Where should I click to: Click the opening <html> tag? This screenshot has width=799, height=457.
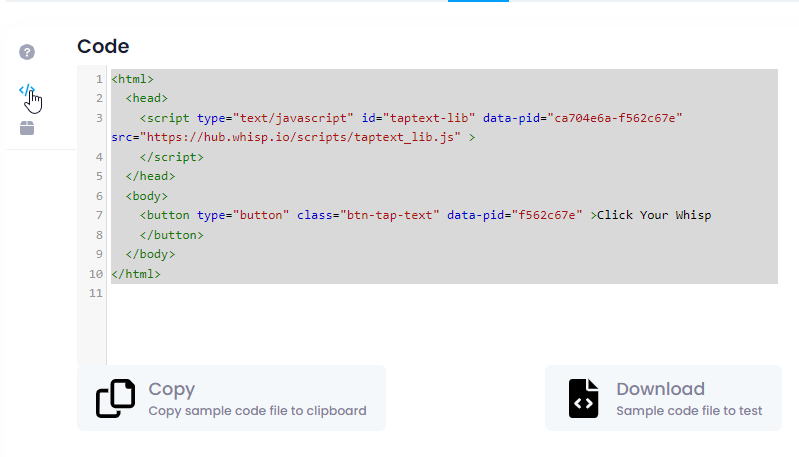coord(132,79)
